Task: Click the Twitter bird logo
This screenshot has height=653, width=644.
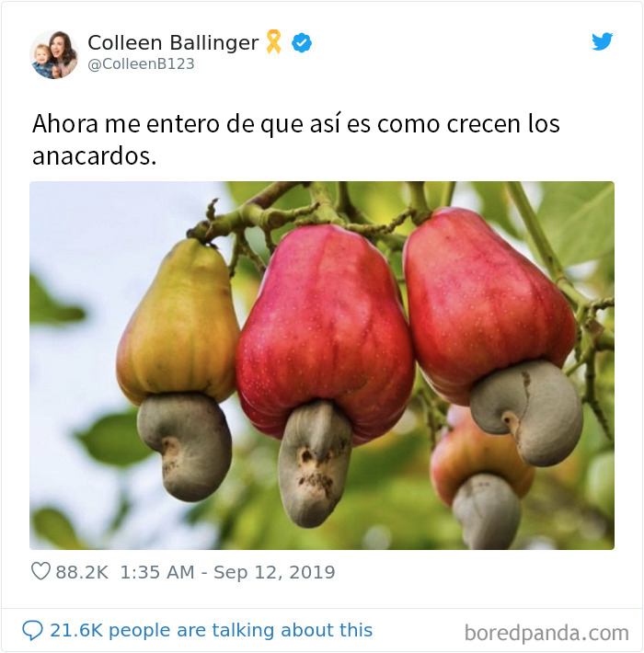Action: tap(602, 41)
